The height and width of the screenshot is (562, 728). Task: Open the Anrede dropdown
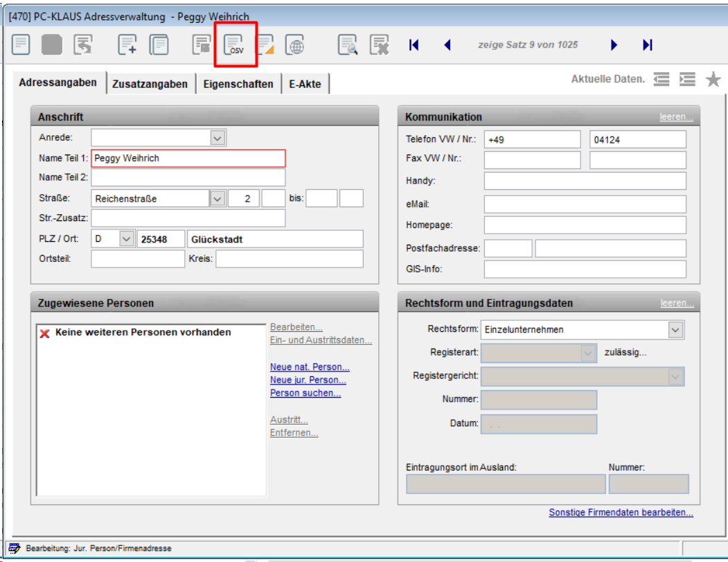pos(217,138)
